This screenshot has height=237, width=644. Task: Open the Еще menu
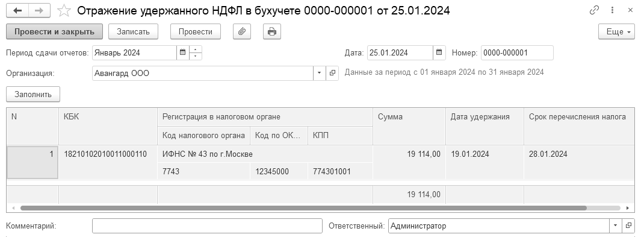[616, 32]
